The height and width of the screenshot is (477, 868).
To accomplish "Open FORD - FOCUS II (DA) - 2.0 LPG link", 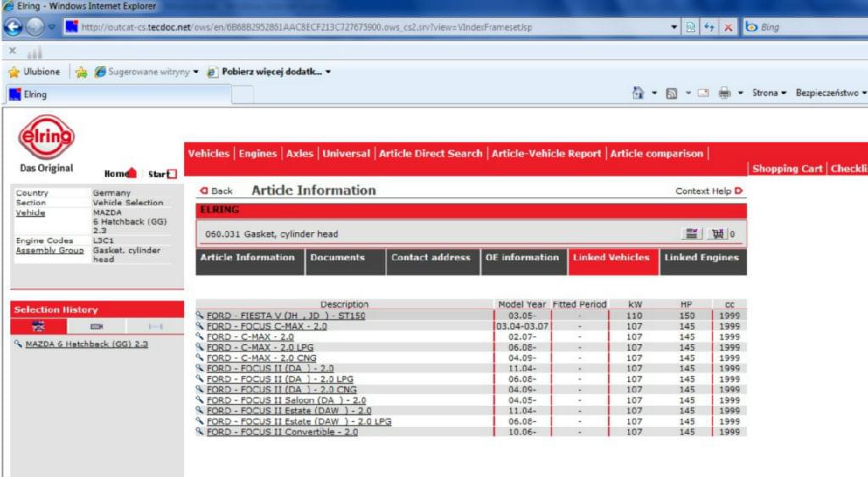I will [x=280, y=379].
